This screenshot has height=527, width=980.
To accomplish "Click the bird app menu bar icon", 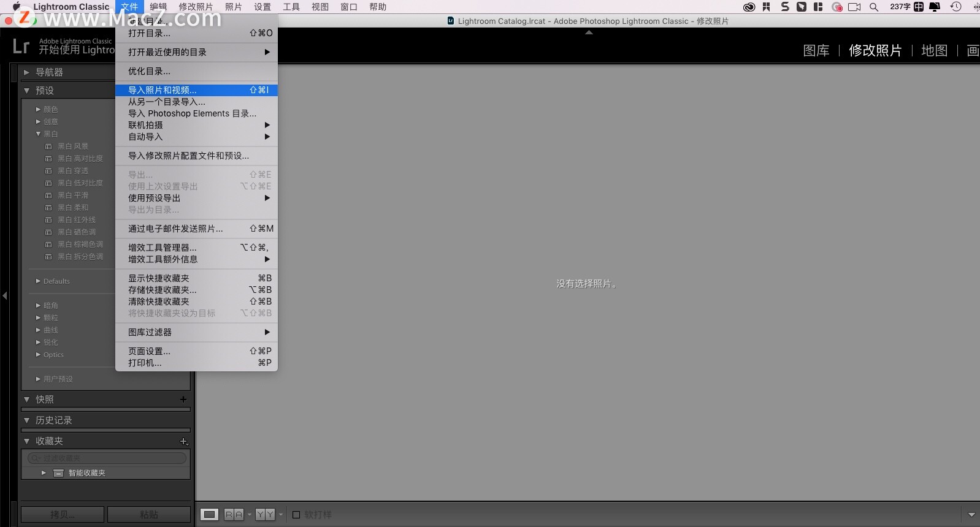I will coord(802,7).
